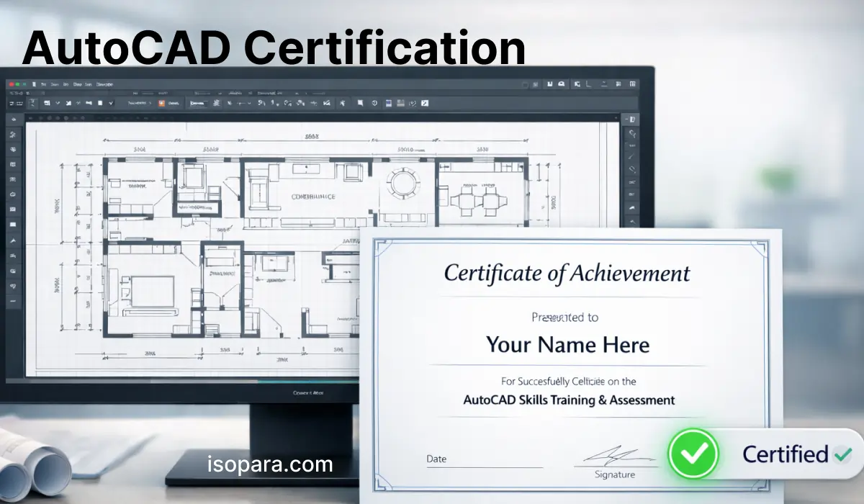
Task: Open the last, longest menu bar item
Action: click(105, 84)
